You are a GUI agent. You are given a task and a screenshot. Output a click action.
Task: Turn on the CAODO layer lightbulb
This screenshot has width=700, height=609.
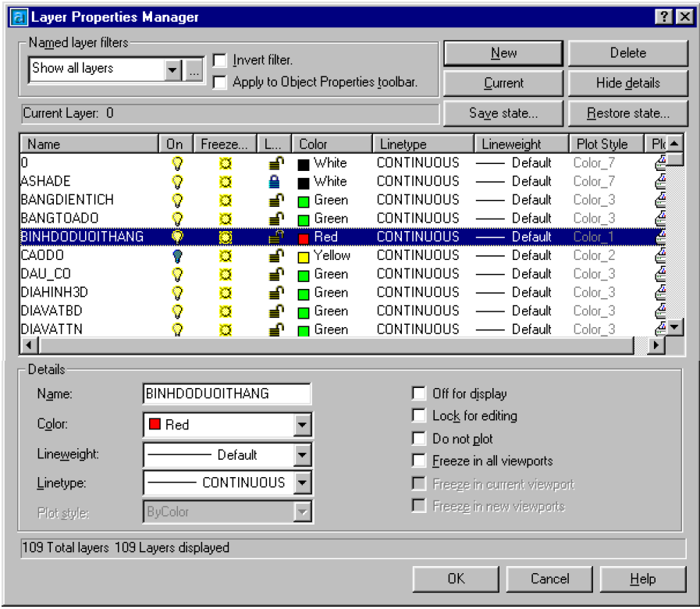pos(178,255)
